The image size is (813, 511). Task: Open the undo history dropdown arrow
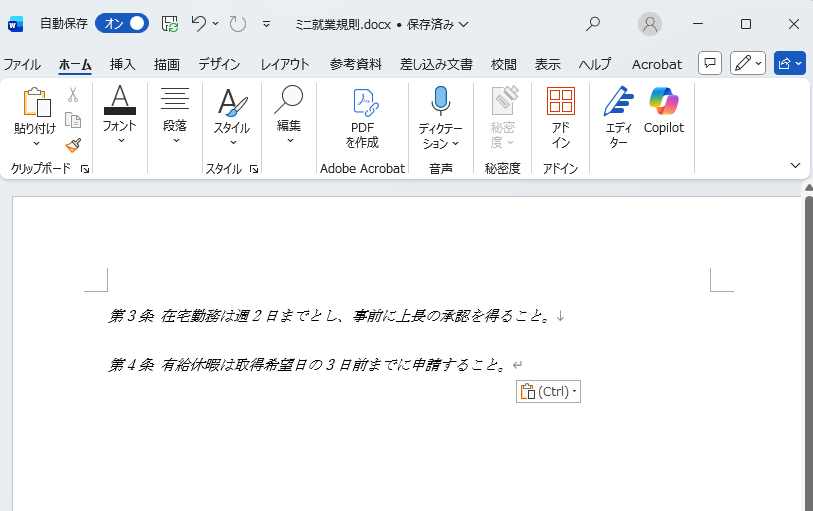(x=216, y=23)
